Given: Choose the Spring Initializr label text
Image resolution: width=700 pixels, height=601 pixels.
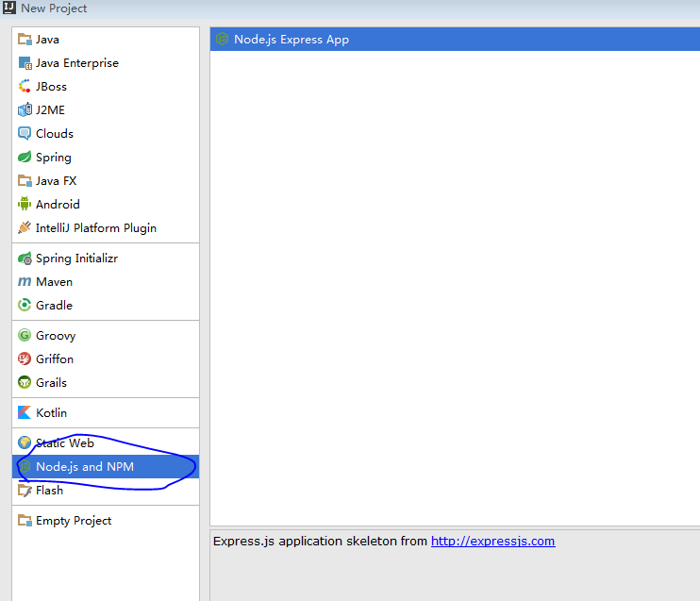Looking at the screenshot, I should (x=76, y=259).
